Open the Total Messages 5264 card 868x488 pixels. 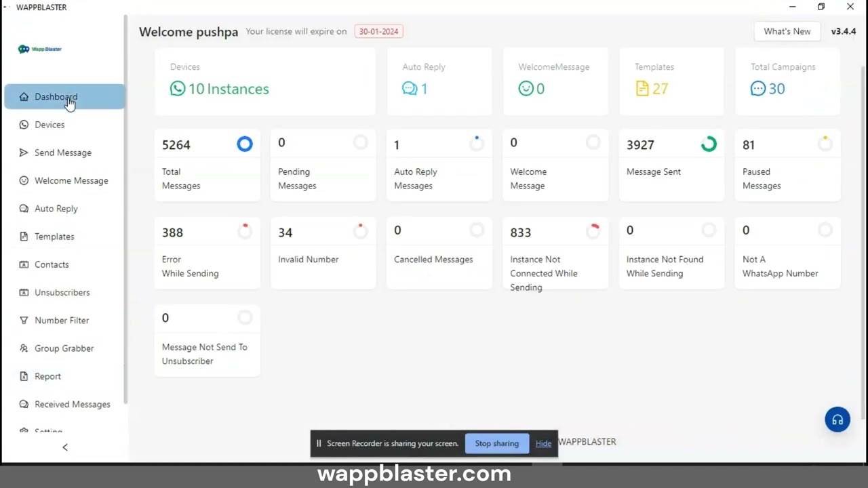pos(208,165)
